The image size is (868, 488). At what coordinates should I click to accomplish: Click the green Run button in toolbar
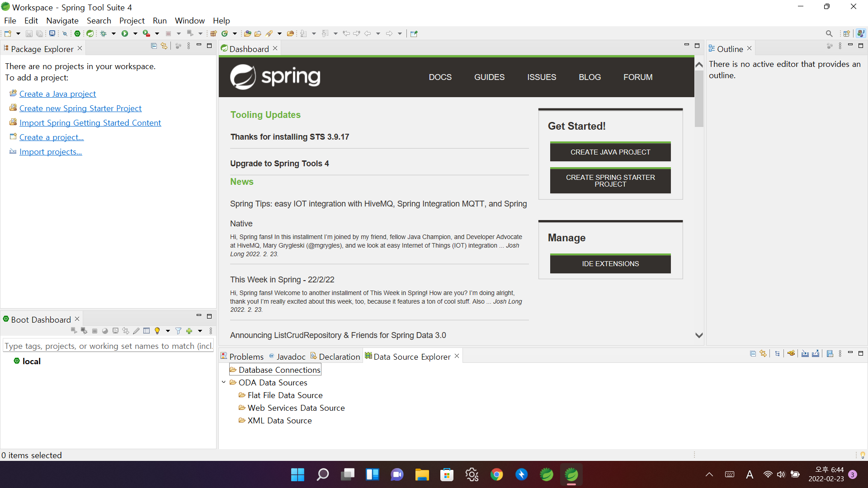[125, 33]
